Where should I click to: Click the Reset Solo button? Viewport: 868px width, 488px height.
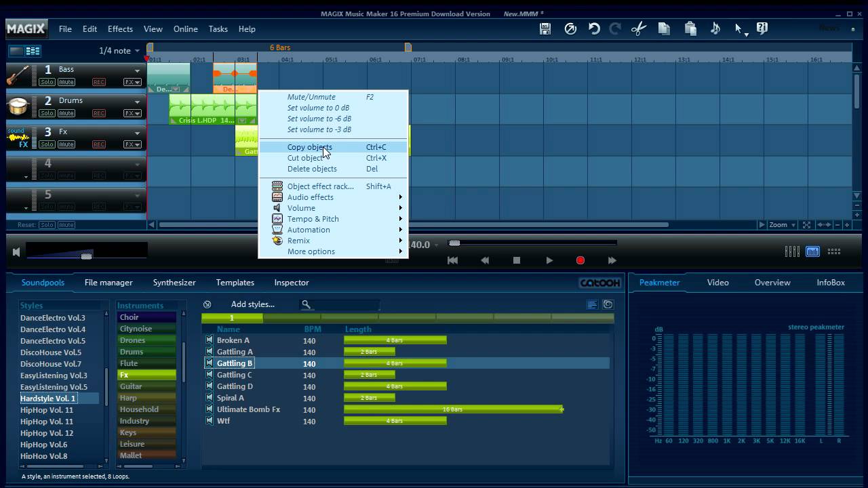point(47,225)
